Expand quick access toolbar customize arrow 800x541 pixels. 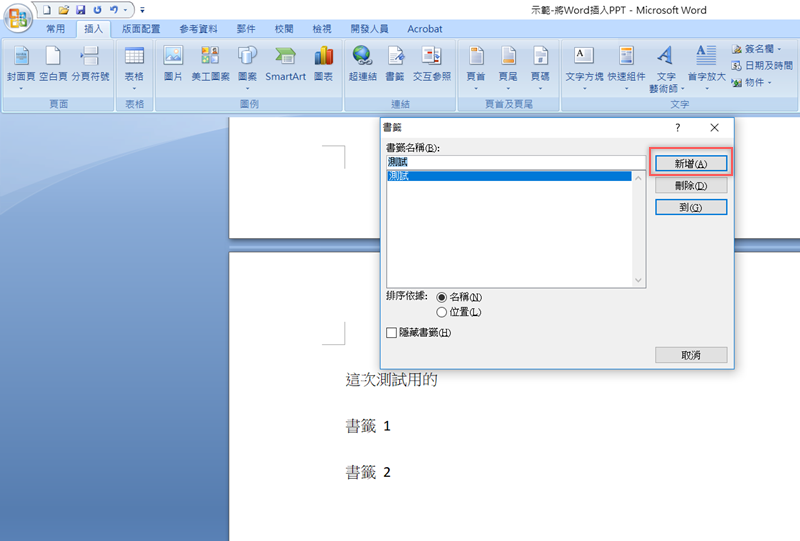(142, 10)
